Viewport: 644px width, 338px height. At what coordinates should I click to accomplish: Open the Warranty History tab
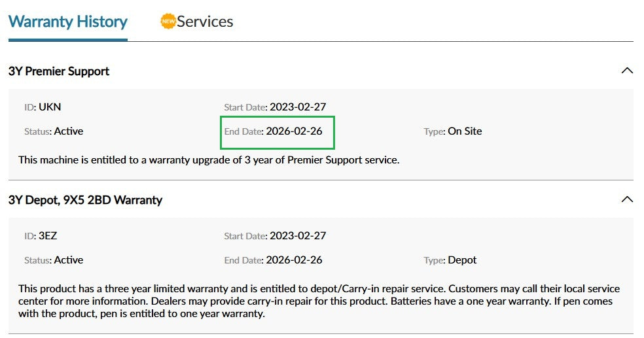pyautogui.click(x=67, y=22)
